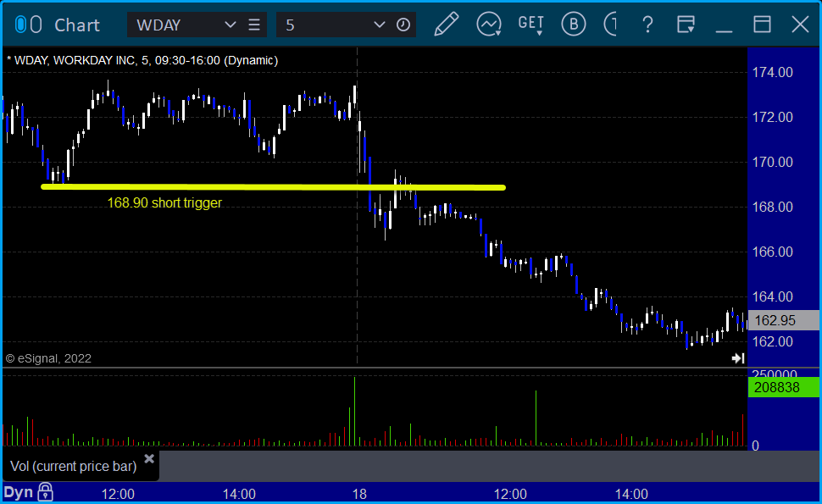Screen dimensions: 822x504
Task: Click the GET button dropdown
Action: point(530,25)
